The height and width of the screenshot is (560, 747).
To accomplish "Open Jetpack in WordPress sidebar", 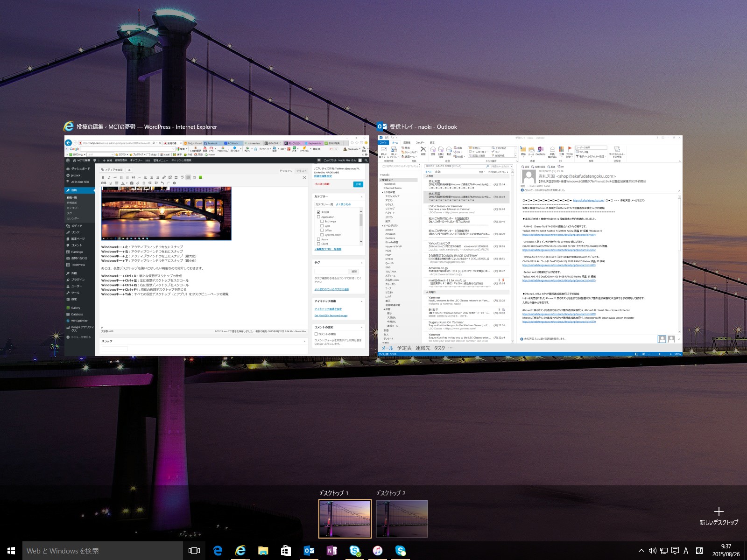I will click(x=76, y=175).
